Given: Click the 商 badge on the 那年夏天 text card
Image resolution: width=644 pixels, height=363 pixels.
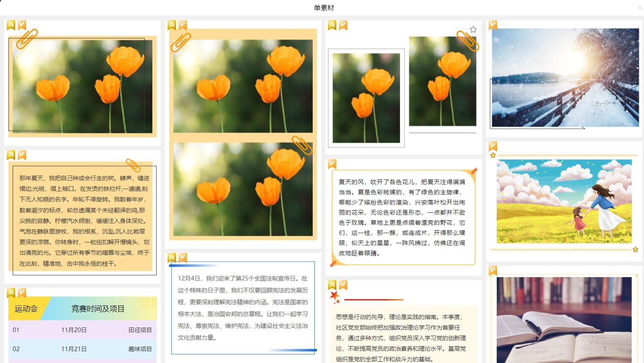Looking at the screenshot, I should point(11,155).
